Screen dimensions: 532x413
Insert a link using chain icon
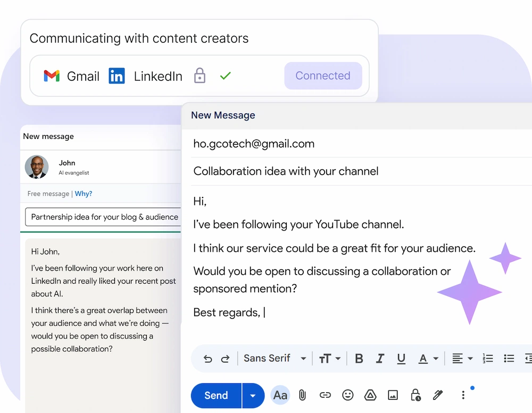pyautogui.click(x=325, y=395)
